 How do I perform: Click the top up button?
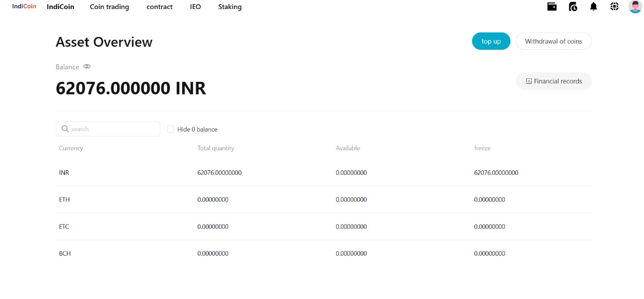(491, 41)
